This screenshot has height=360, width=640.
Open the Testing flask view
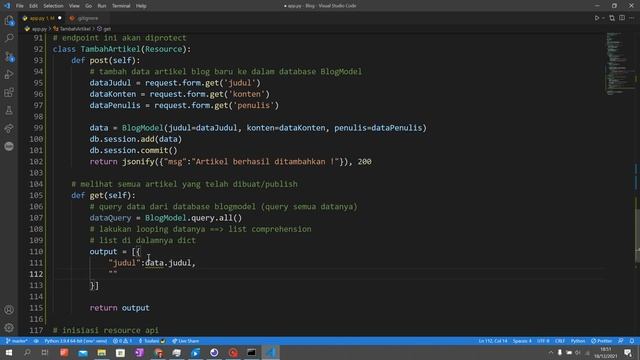click(9, 110)
